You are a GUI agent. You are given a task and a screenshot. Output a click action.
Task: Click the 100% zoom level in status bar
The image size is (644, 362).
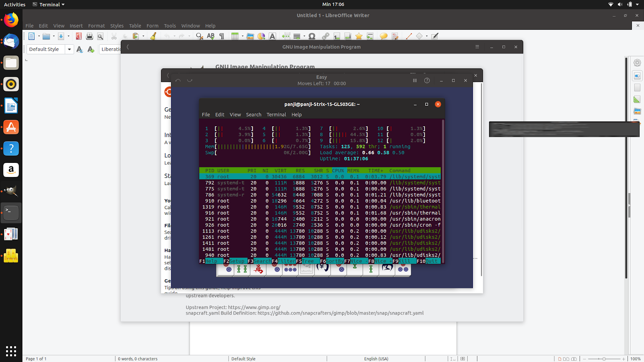click(636, 359)
